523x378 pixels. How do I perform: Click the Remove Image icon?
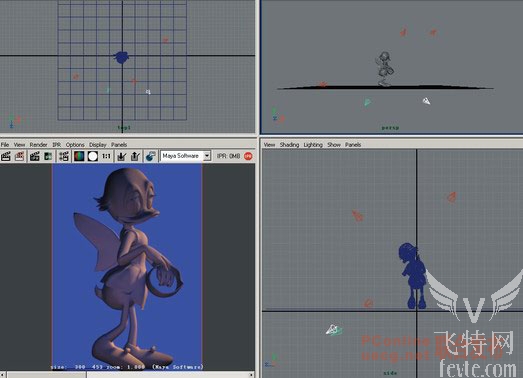pos(135,156)
